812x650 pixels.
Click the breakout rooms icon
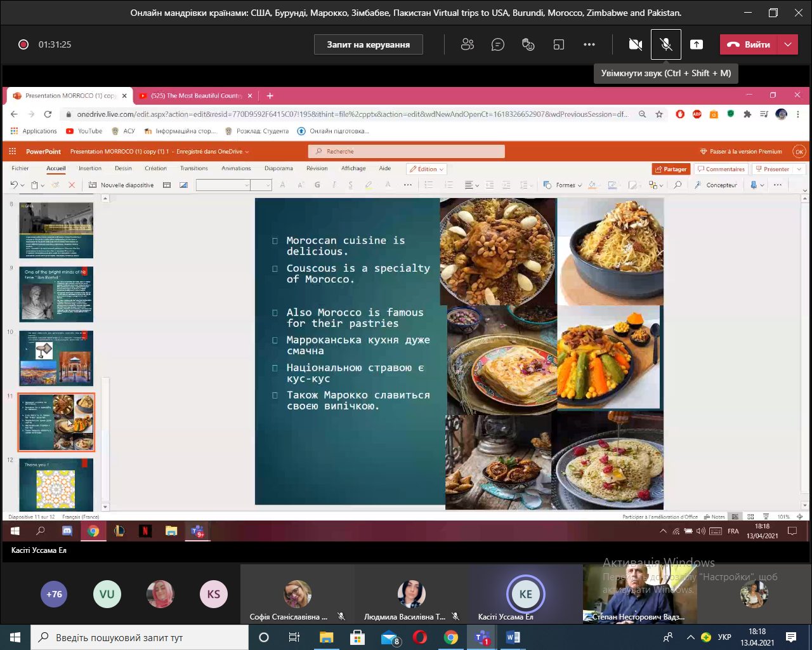click(x=559, y=44)
